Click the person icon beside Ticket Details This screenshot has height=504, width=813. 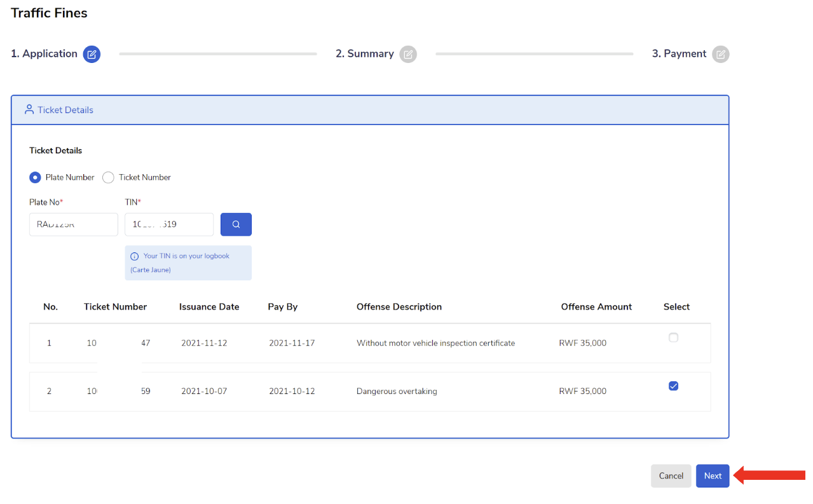29,109
